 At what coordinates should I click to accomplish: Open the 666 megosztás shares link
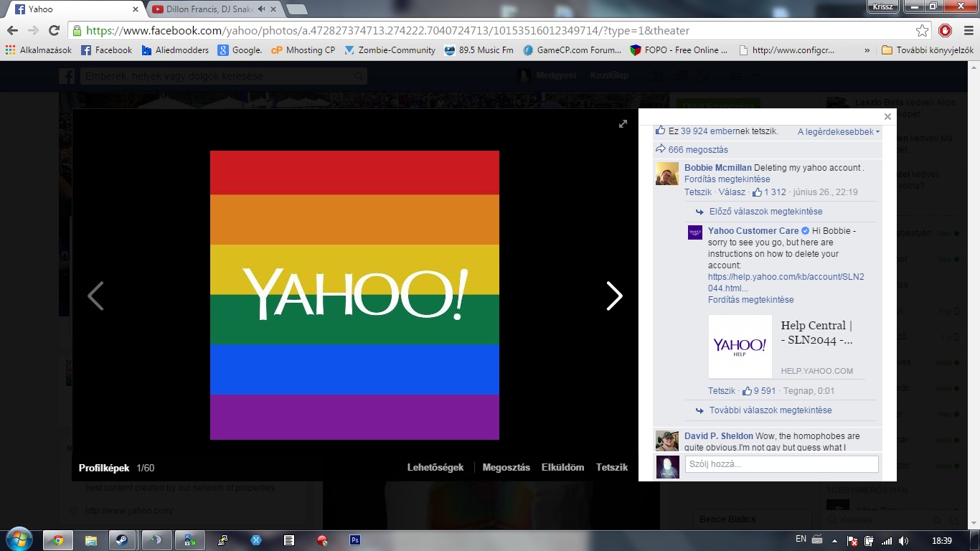tap(698, 150)
